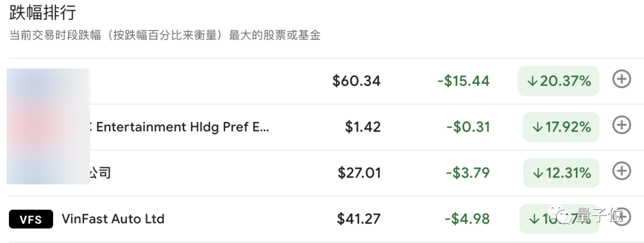The width and height of the screenshot is (644, 243).
Task: Open the stock name ending in 公司
Action: 100,173
